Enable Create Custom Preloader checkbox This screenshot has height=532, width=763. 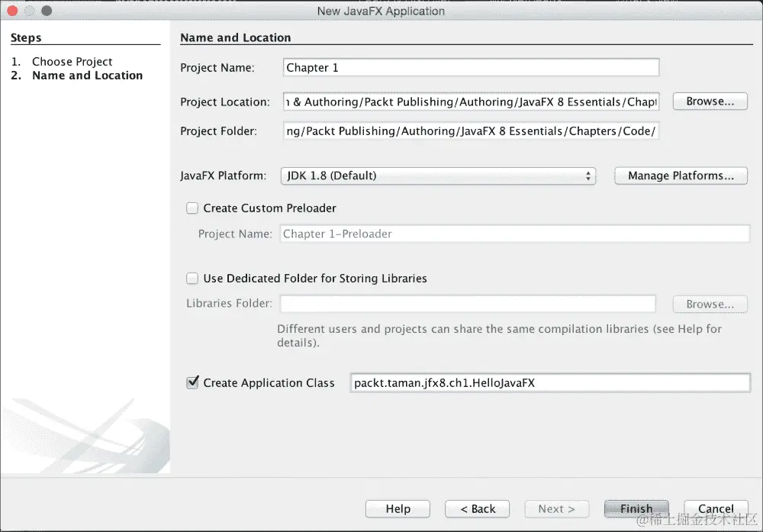tap(192, 208)
